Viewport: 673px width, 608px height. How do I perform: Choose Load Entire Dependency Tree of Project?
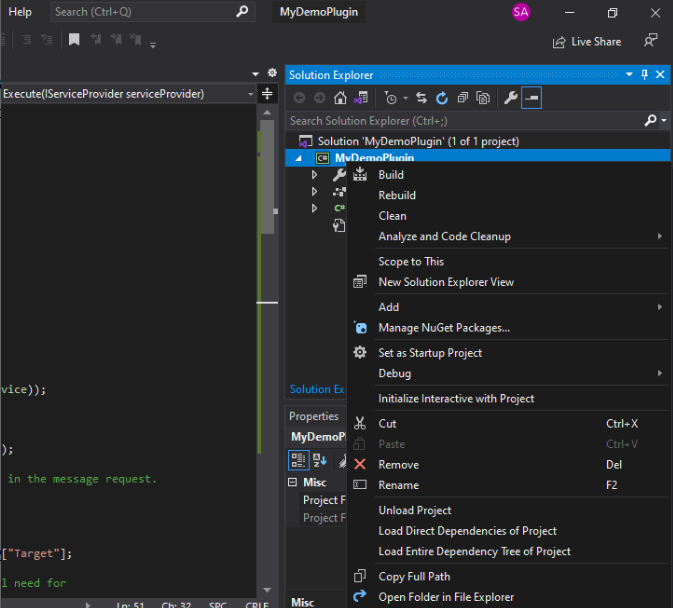[x=509, y=551]
